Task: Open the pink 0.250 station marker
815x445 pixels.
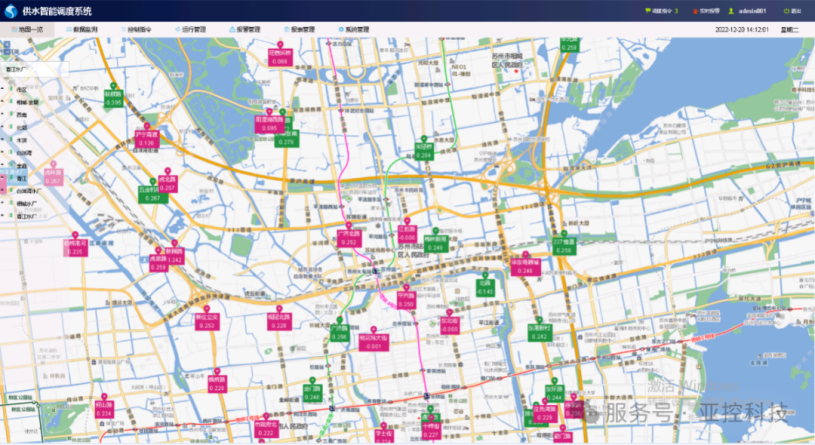Action: pyautogui.click(x=406, y=300)
